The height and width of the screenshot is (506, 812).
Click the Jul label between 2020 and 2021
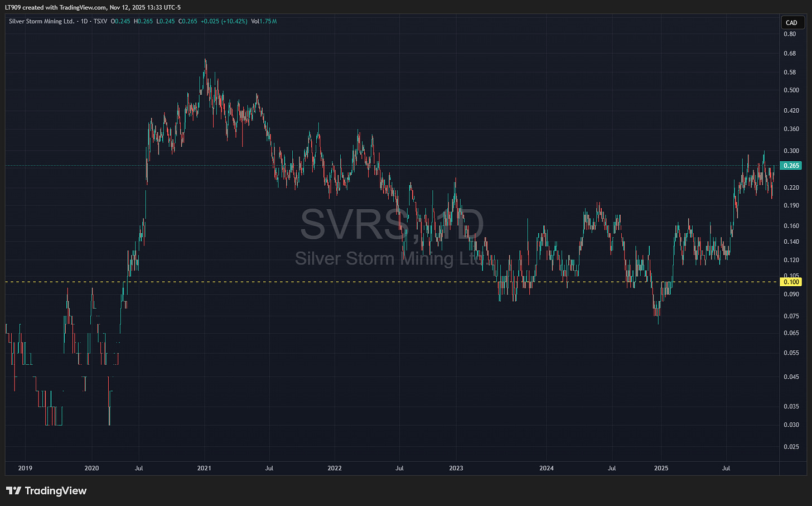(x=139, y=468)
